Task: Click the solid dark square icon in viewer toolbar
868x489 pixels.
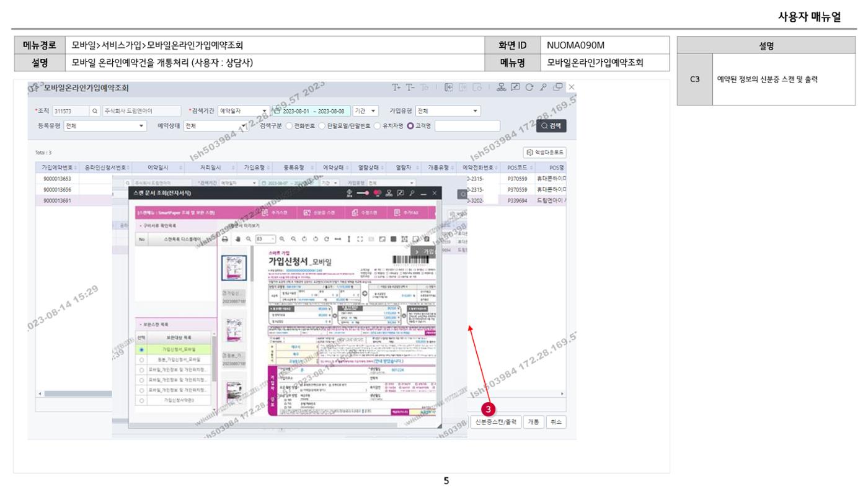Action: coord(394,238)
